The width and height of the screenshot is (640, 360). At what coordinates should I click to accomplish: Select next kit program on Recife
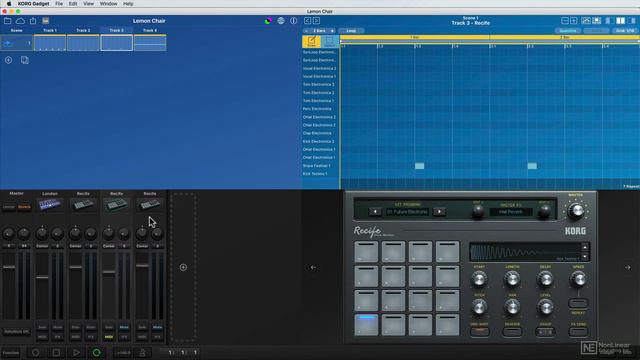(x=439, y=212)
